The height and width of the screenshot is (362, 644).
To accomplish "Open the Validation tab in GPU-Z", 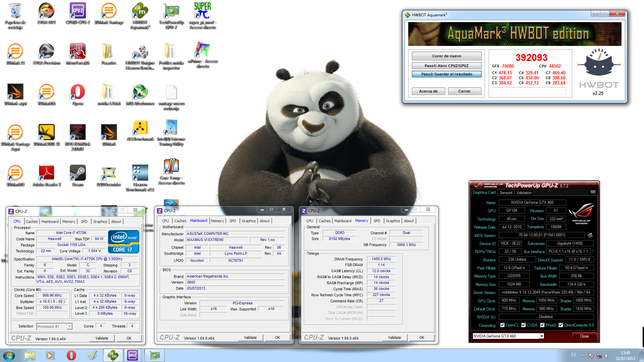I will (x=524, y=193).
